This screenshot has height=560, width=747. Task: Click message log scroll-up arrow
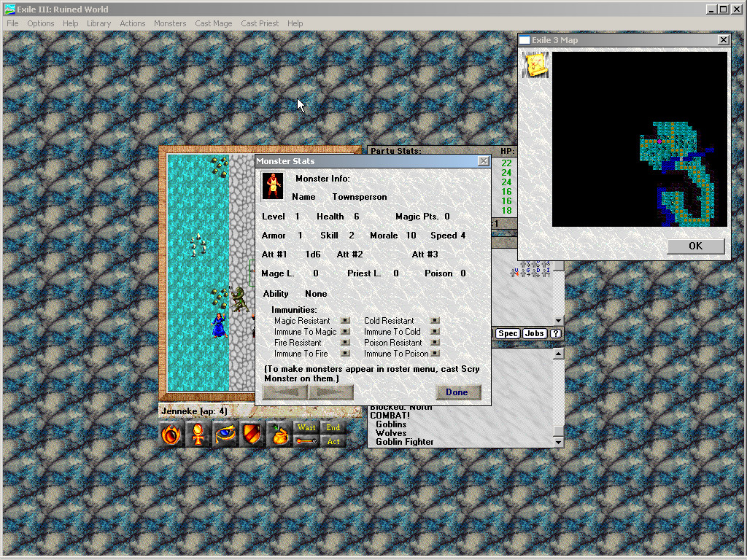pyautogui.click(x=558, y=354)
